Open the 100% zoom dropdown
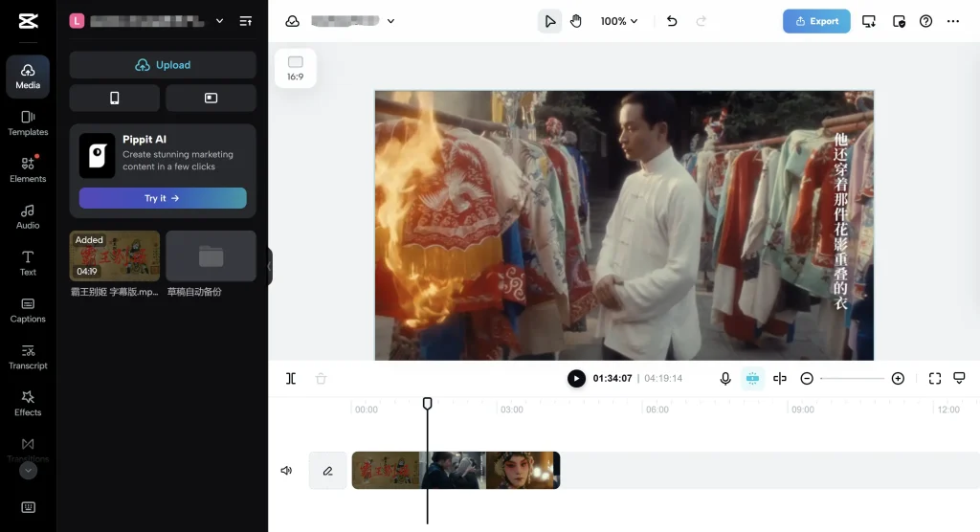Screen dimensions: 980x532 pos(619,21)
